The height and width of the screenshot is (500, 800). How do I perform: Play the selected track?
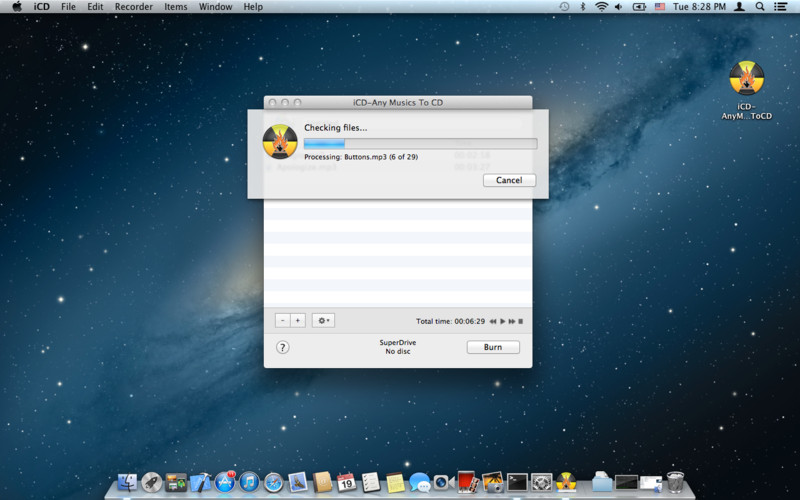(x=503, y=321)
